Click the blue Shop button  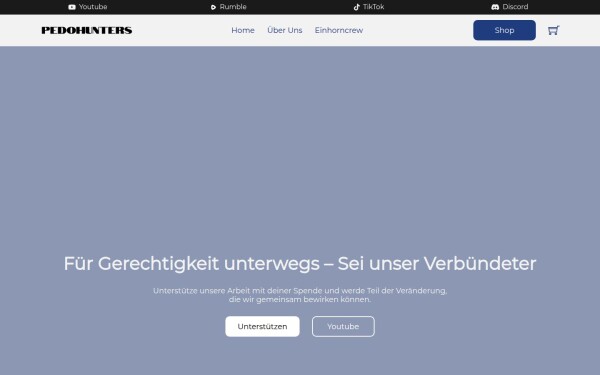click(504, 30)
